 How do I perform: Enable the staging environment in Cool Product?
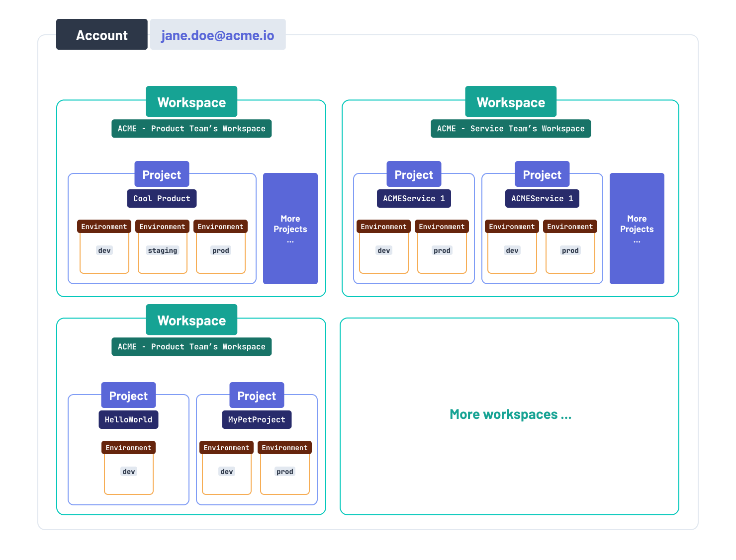[x=162, y=250]
